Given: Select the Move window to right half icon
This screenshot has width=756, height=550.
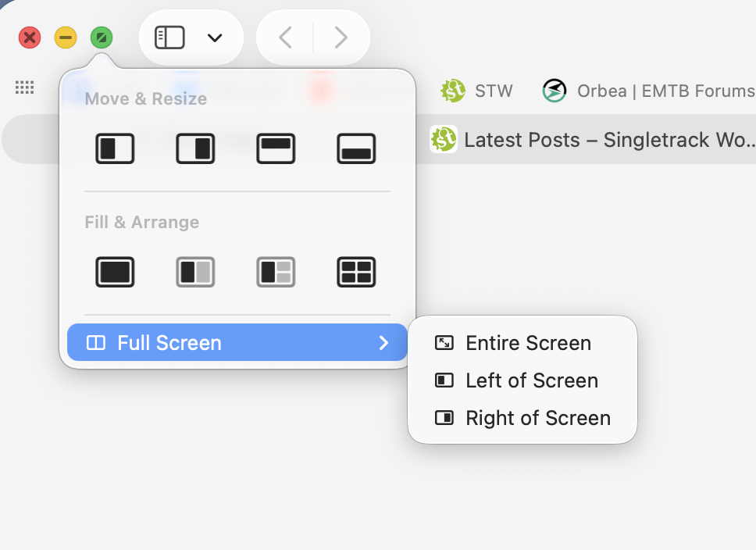Looking at the screenshot, I should coord(195,148).
